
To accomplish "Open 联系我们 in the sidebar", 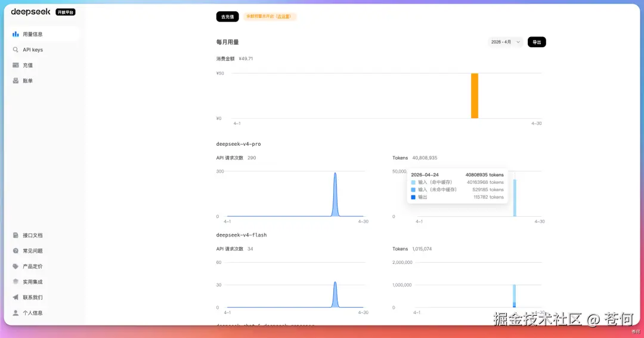I will click(x=43, y=297).
